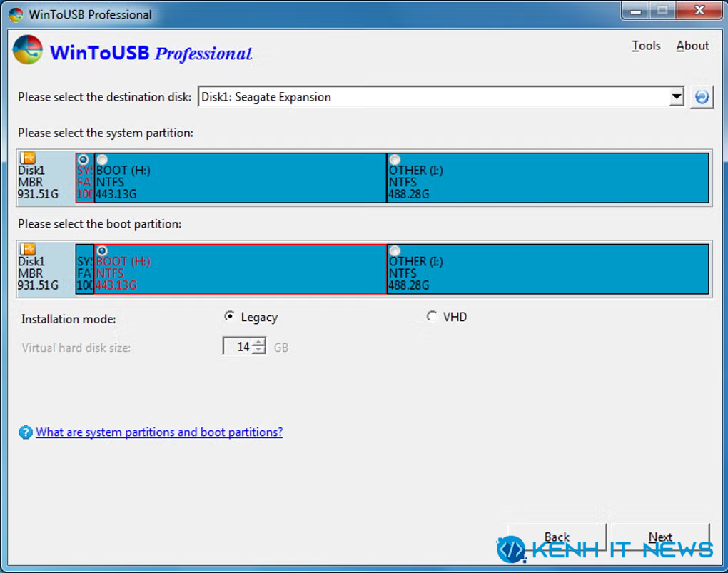Decrease virtual hard disk size with down arrow
The width and height of the screenshot is (728, 573).
point(259,350)
